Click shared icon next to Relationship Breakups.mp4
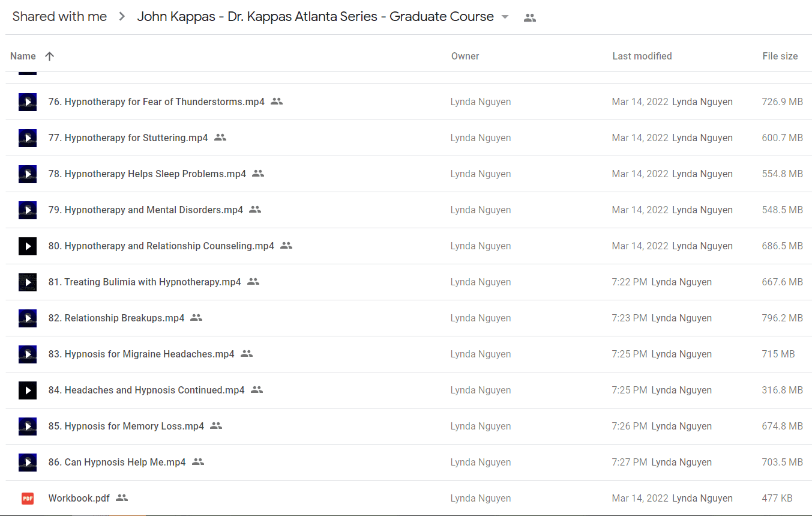This screenshot has width=812, height=516. 196,318
